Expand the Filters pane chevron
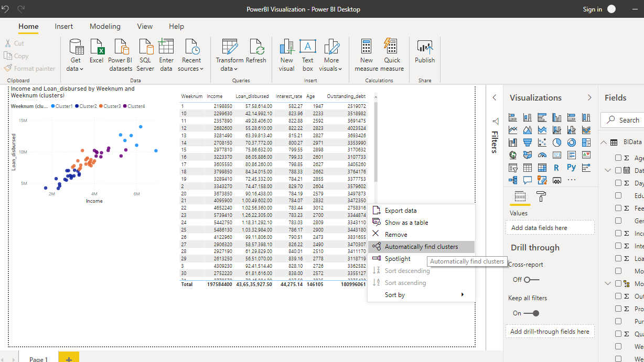The width and height of the screenshot is (644, 362). [494, 97]
